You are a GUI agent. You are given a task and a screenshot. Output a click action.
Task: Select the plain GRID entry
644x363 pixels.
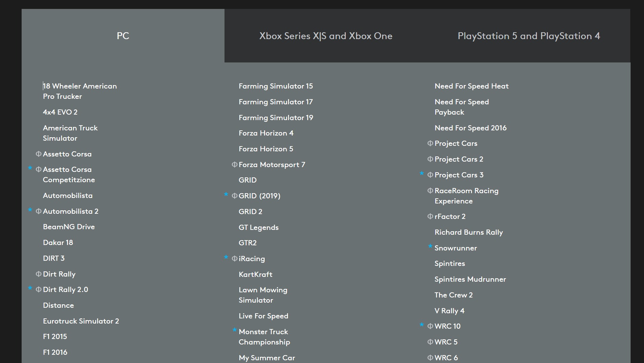point(248,180)
